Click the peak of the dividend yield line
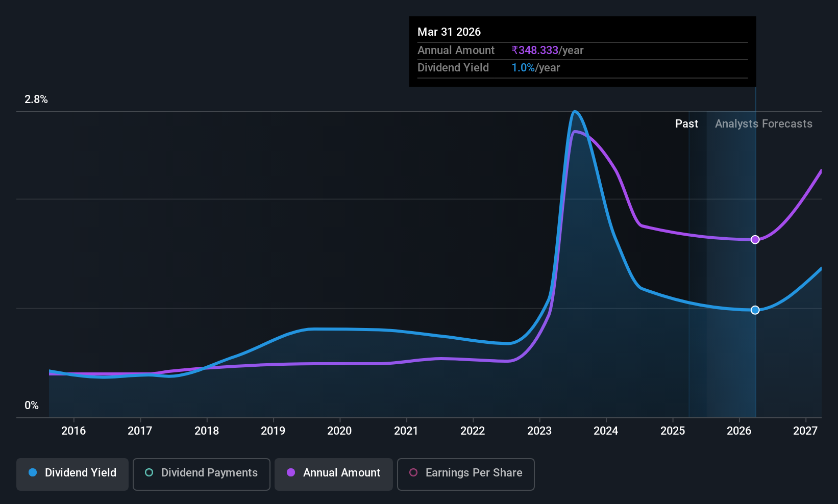 (x=575, y=112)
